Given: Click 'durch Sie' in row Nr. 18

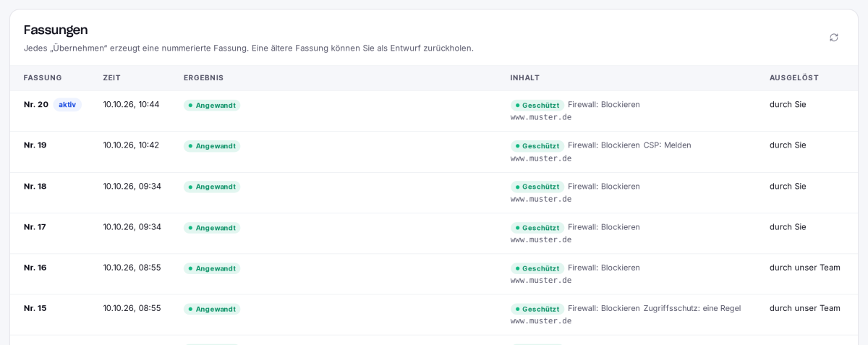Looking at the screenshot, I should tap(788, 186).
